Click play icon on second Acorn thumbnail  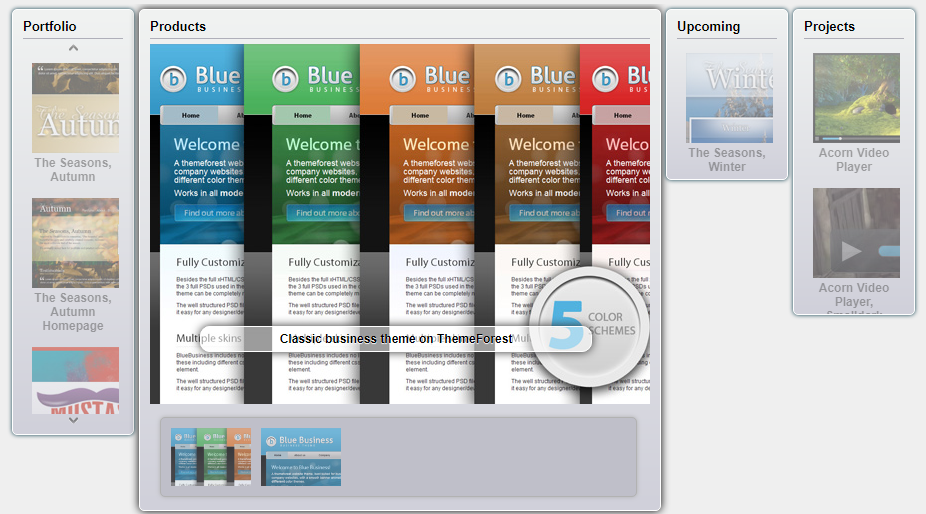point(850,251)
